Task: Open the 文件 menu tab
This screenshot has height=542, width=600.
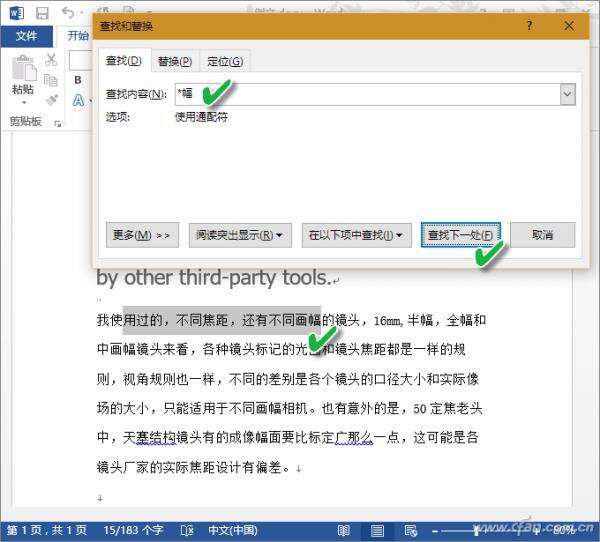Action: tap(26, 36)
